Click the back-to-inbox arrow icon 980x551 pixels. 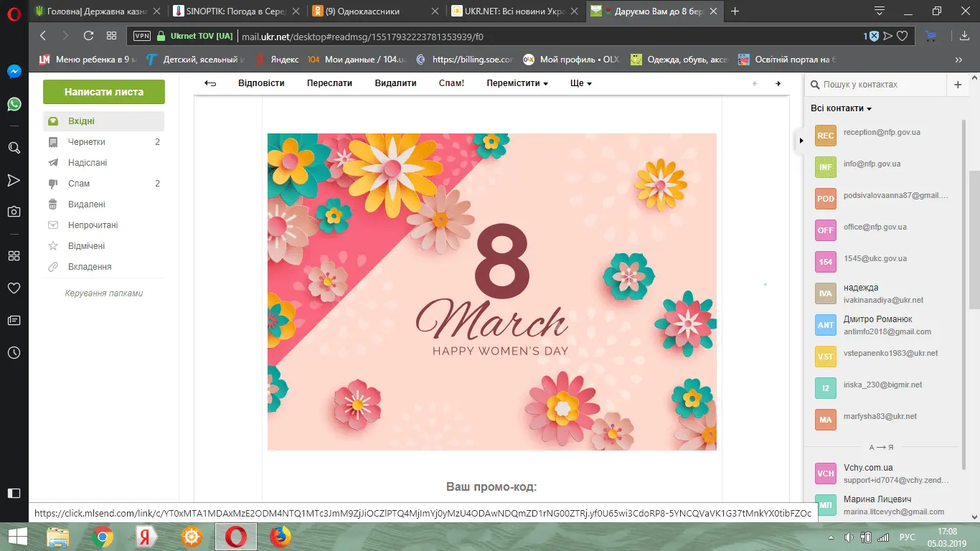point(210,83)
